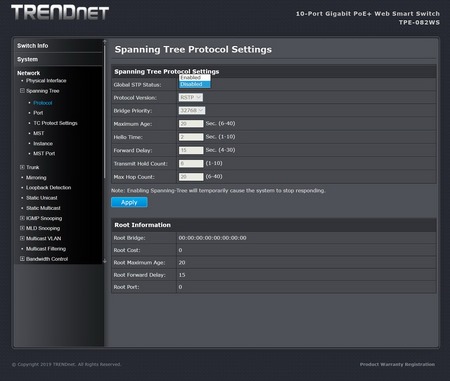Expand the Trunk menu node
This screenshot has height=381, width=450.
22,167
